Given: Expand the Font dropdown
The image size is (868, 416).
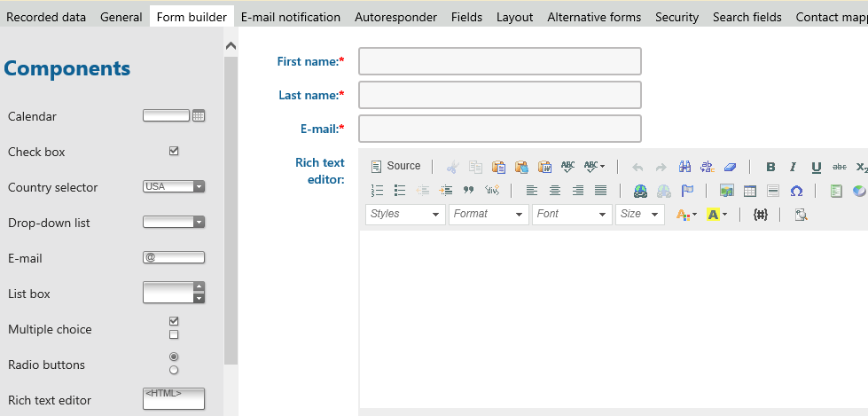Looking at the screenshot, I should pos(572,215).
